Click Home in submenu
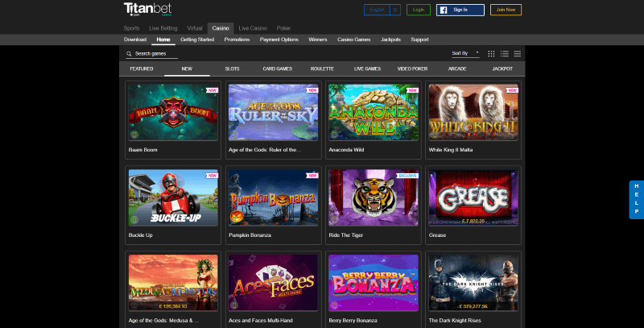This screenshot has width=644, height=328. 163,39
